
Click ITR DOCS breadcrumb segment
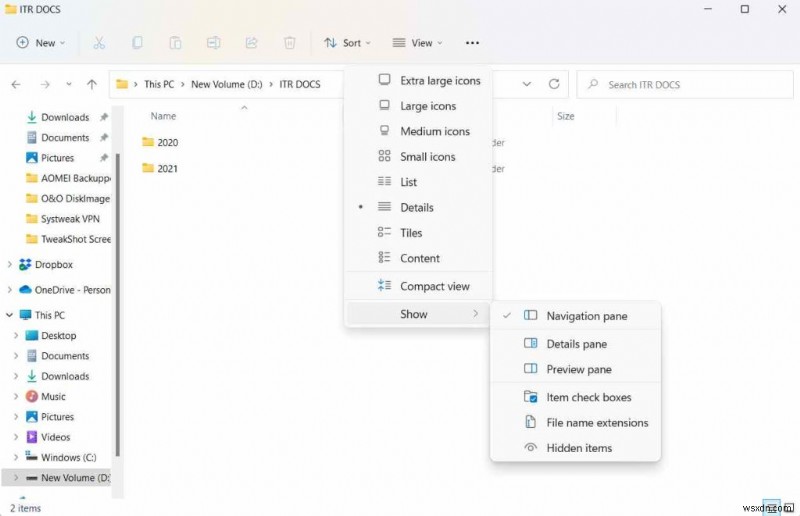[300, 84]
